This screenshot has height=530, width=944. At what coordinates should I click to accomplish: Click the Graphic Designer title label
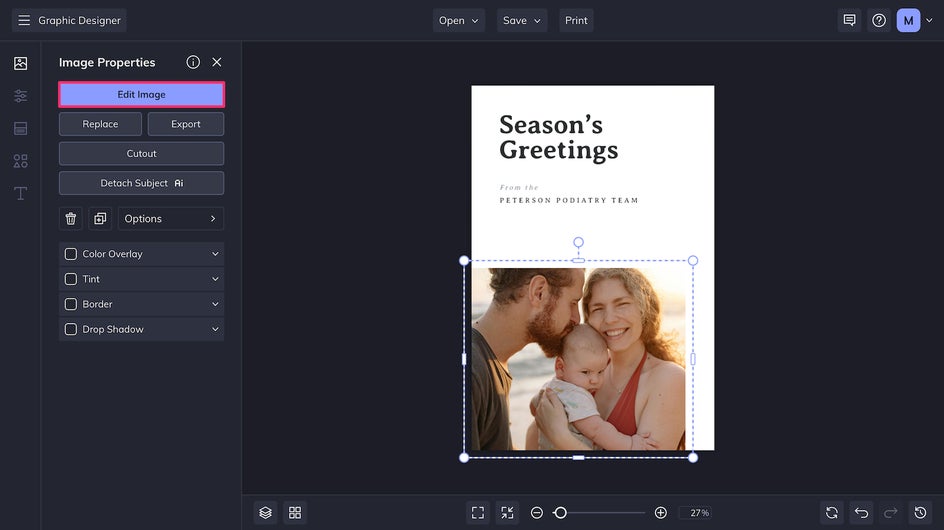79,20
